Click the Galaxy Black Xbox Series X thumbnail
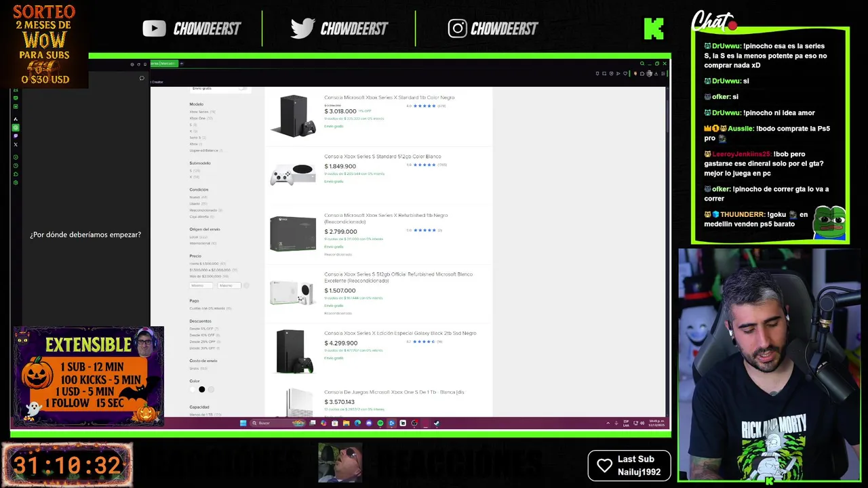Image resolution: width=868 pixels, height=488 pixels. click(293, 351)
